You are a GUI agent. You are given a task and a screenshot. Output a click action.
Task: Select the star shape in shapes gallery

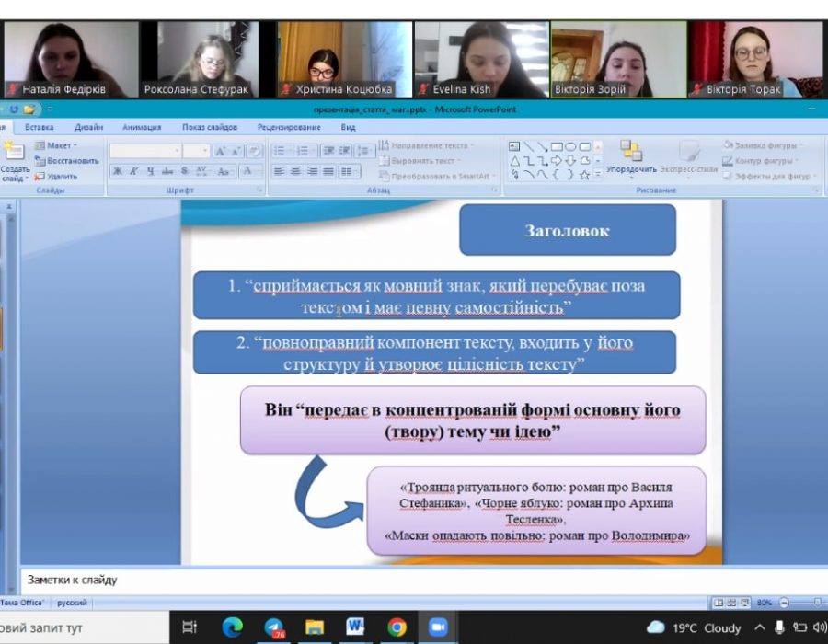click(x=584, y=174)
